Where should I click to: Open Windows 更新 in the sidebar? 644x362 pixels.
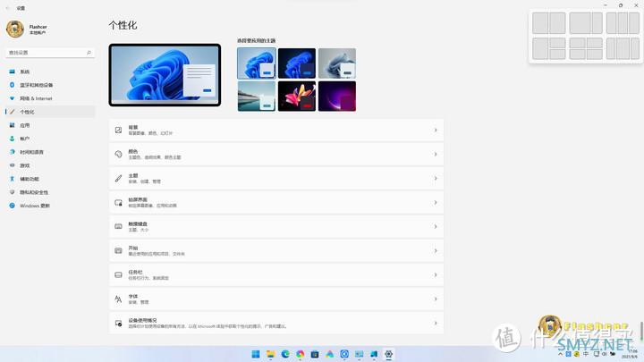(x=34, y=206)
